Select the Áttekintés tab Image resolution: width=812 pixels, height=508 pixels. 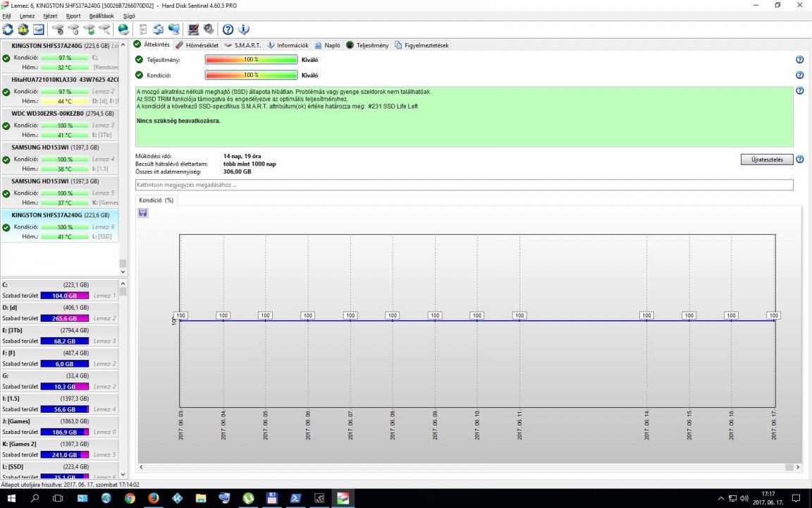tap(152, 44)
